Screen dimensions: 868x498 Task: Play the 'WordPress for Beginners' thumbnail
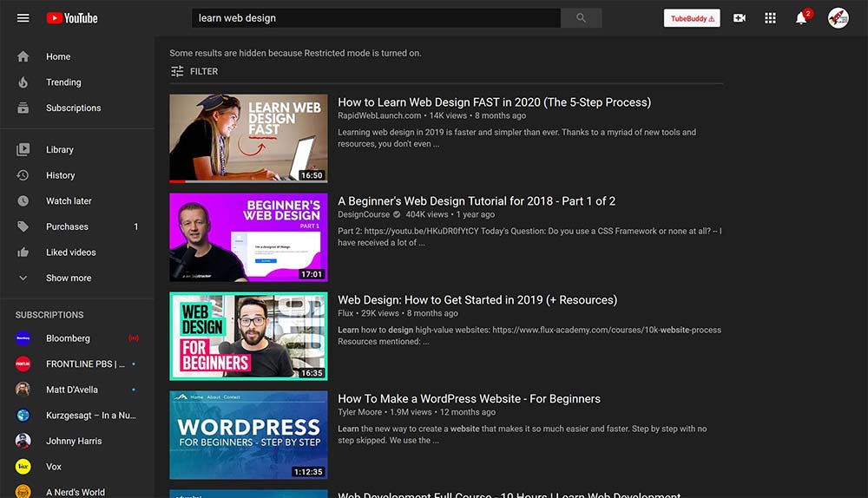(248, 435)
